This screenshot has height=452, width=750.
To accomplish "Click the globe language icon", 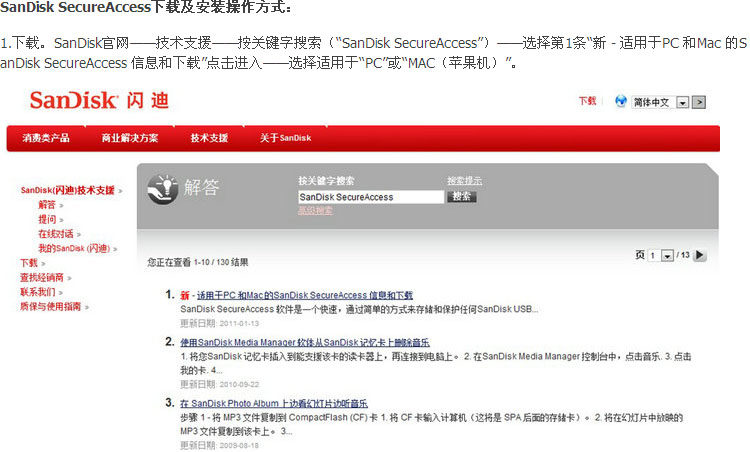I will click(x=620, y=101).
